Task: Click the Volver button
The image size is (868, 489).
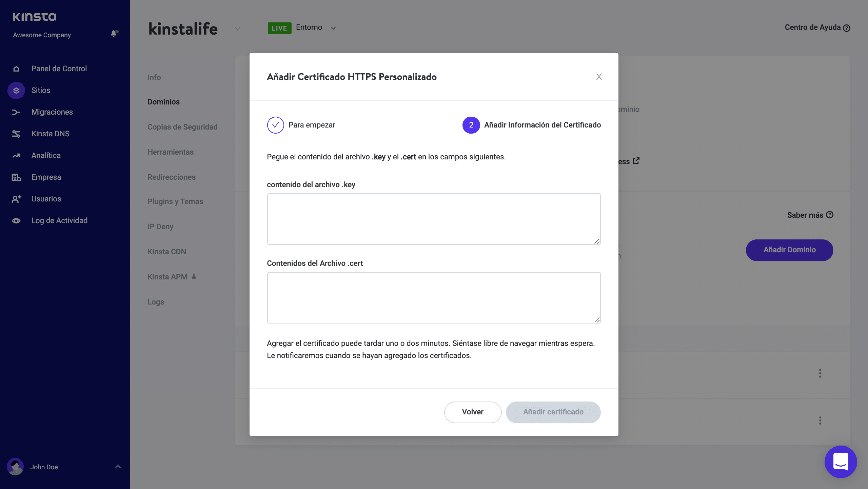Action: coord(473,412)
